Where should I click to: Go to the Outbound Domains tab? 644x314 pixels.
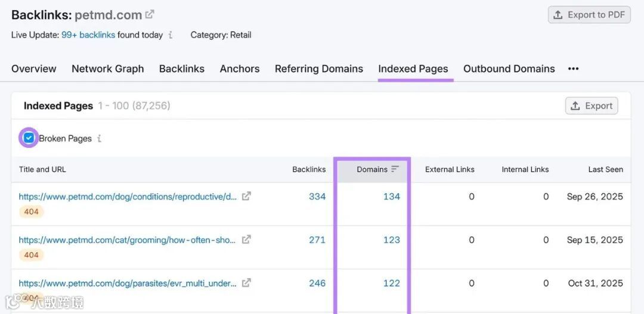(x=509, y=69)
